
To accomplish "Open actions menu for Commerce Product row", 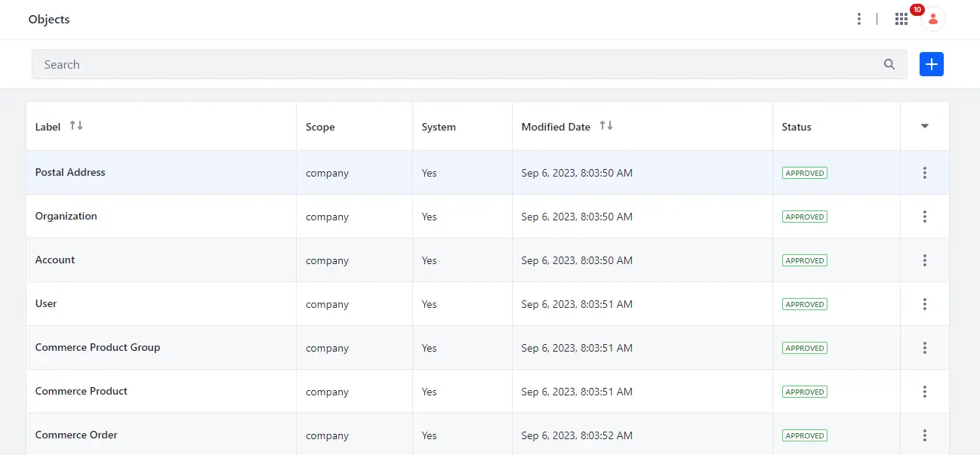I will [x=925, y=392].
